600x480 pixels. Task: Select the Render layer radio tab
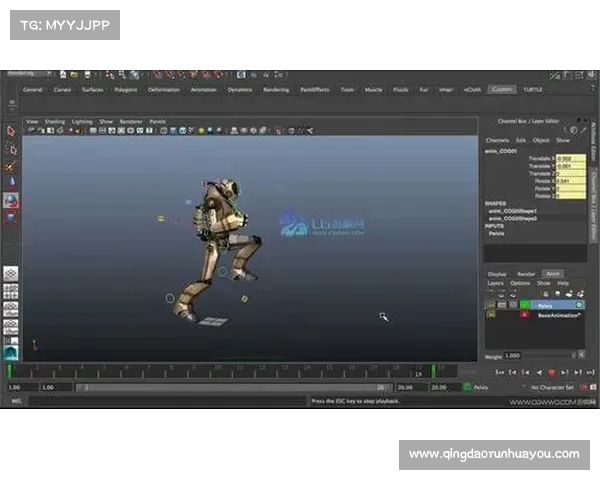[x=526, y=274]
